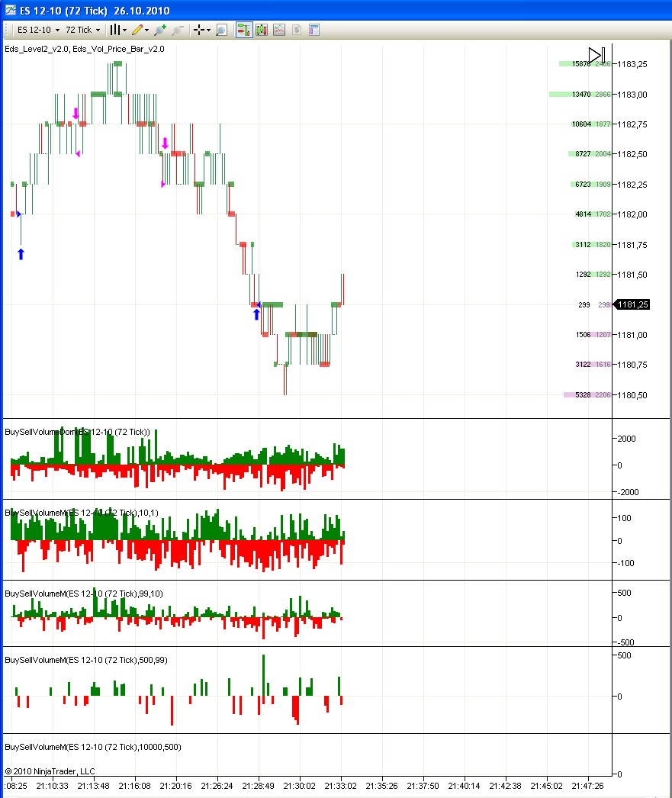Open the chart Properties icon
The width and height of the screenshot is (672, 798).
click(x=313, y=30)
